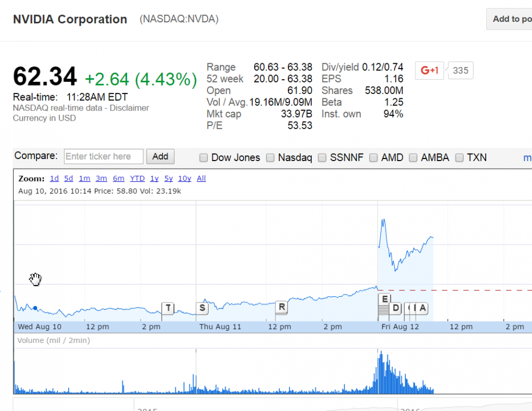Select 10y chart zoom range
Screen dimensions: 532x411
[185, 178]
